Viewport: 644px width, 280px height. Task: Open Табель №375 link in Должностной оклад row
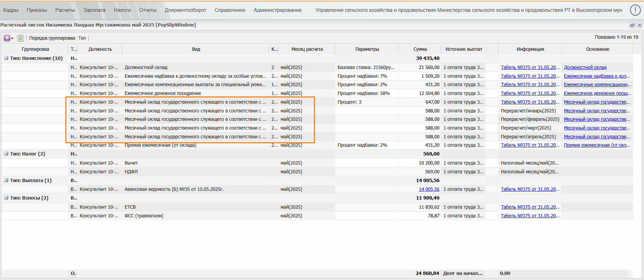pos(530,67)
